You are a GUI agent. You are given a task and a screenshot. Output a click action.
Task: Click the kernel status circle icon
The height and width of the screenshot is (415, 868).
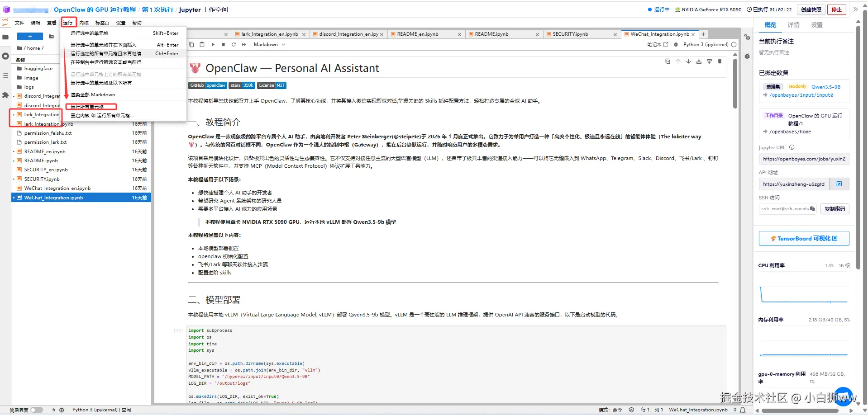[x=734, y=44]
